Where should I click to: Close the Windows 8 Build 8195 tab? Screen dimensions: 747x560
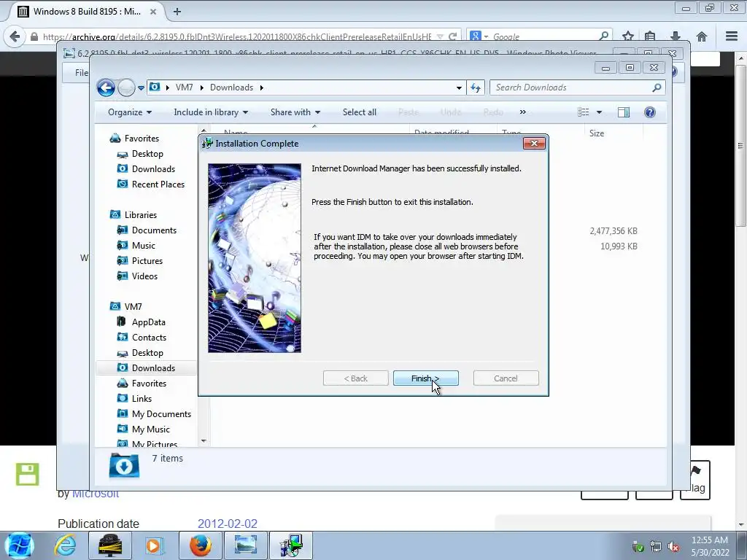click(x=153, y=12)
